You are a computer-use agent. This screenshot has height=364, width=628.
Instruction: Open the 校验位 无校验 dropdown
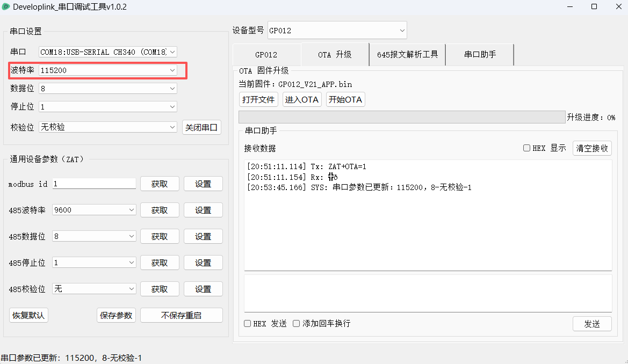108,127
